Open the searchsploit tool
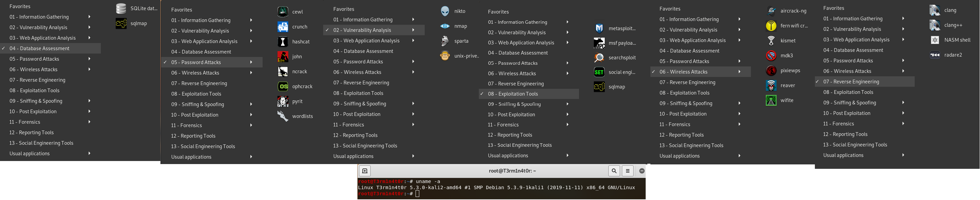Screen dimensions: 980x200 [599, 58]
